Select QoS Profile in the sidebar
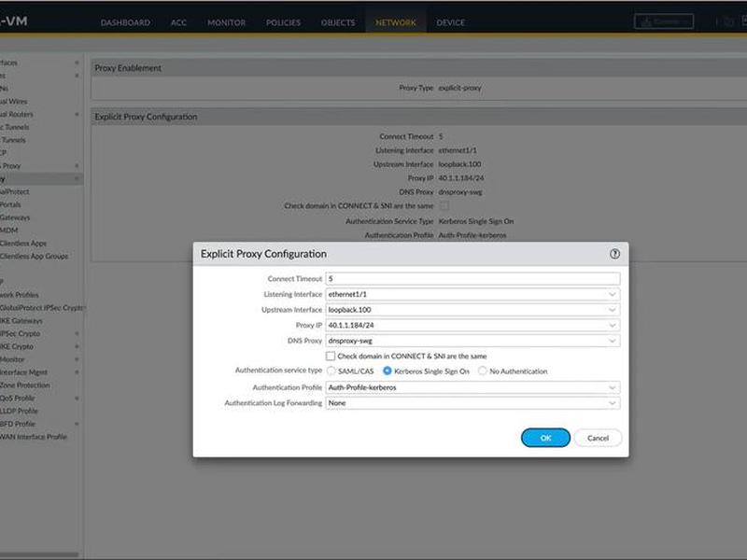This screenshot has width=747, height=560. 17,398
